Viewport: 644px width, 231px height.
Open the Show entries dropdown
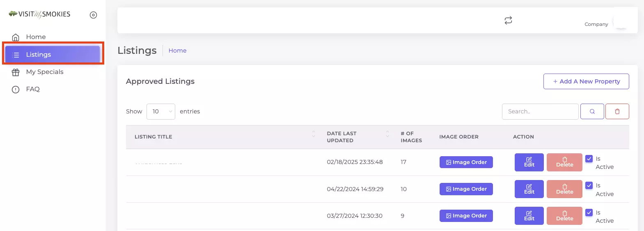click(161, 111)
